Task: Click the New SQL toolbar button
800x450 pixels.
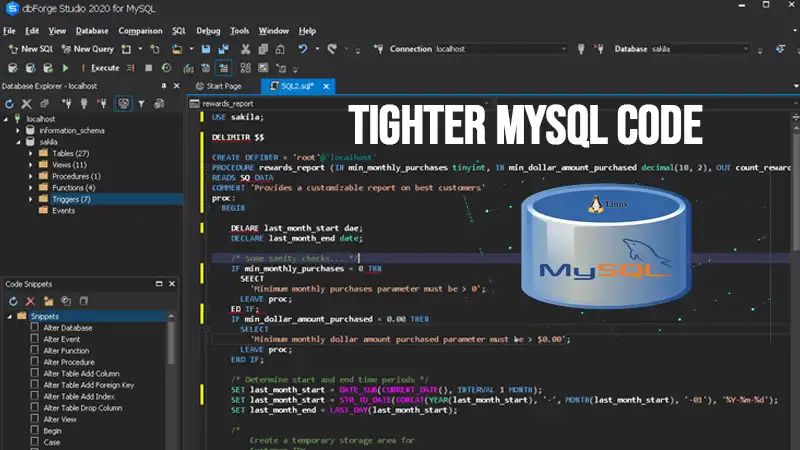Action: click(x=31, y=49)
